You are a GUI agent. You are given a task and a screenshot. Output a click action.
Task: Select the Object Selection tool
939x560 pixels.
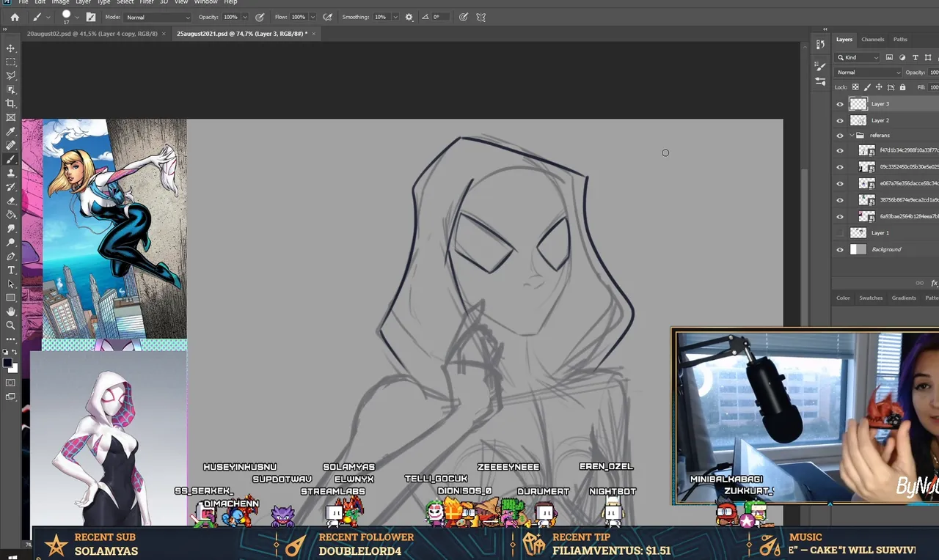11,90
